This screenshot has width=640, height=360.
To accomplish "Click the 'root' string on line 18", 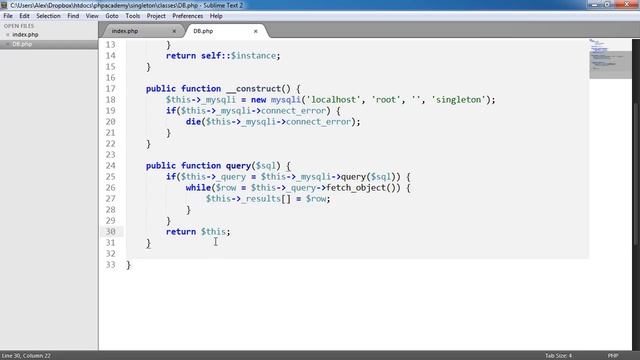I will pyautogui.click(x=386, y=100).
